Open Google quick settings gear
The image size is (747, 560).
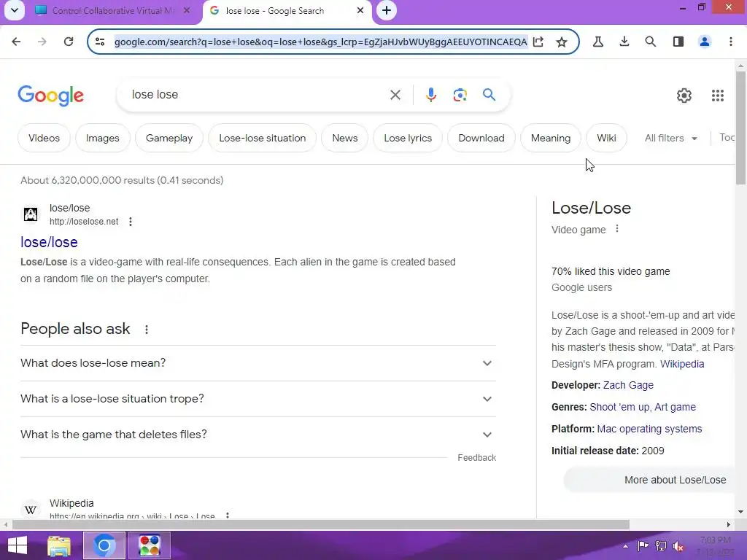coord(684,96)
